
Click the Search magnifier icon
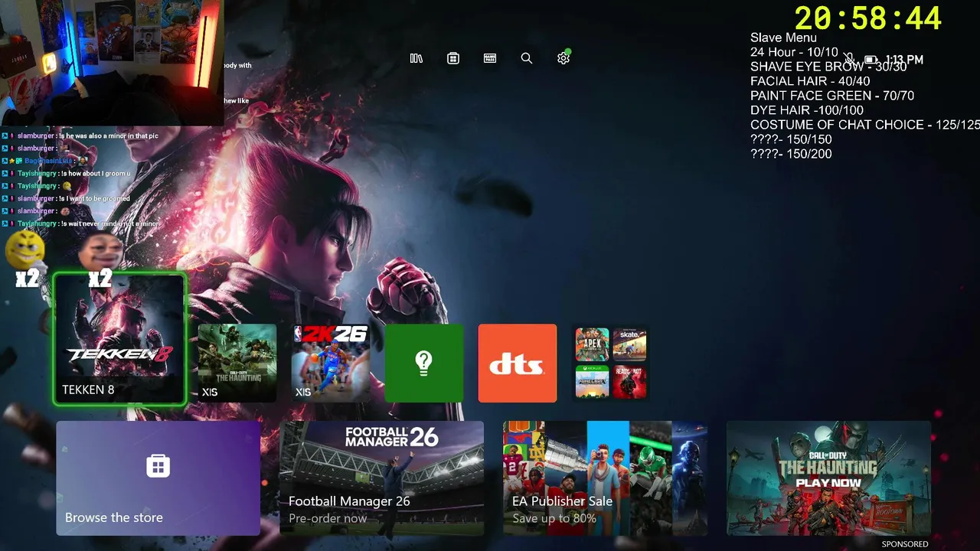pos(527,58)
